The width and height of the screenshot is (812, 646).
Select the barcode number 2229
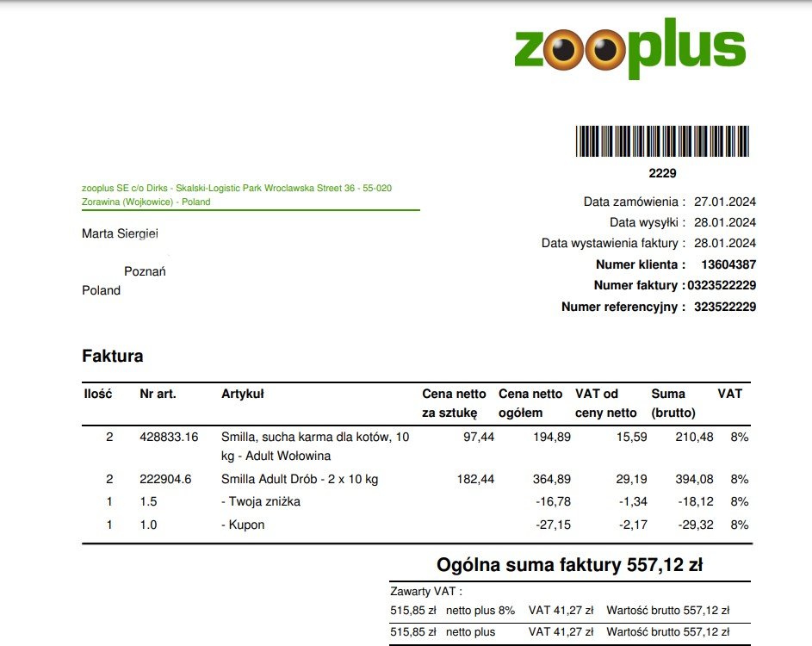(x=662, y=173)
